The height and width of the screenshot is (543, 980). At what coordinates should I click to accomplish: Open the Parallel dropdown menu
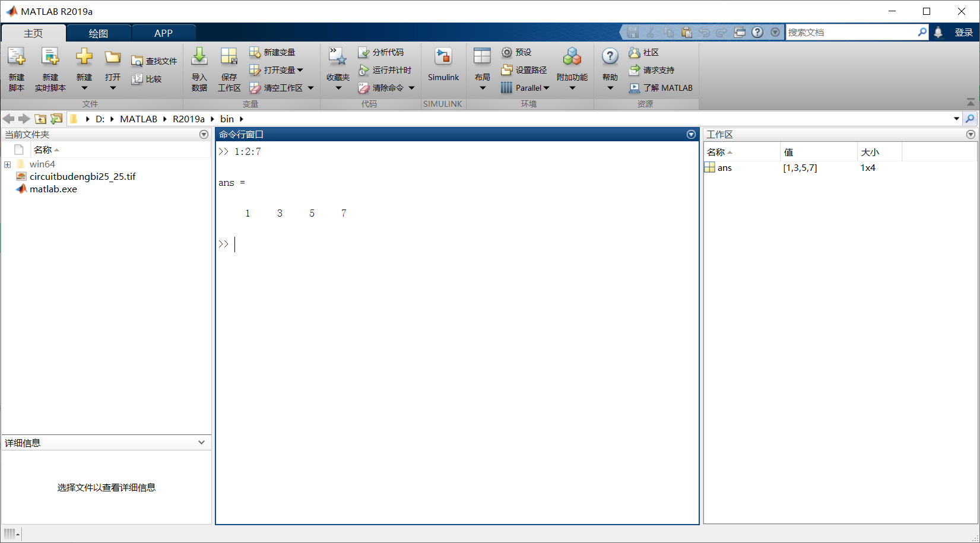pos(525,88)
